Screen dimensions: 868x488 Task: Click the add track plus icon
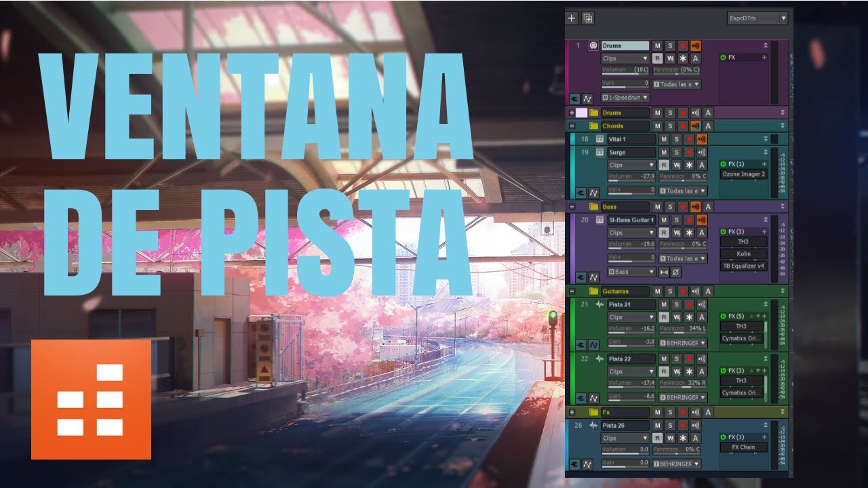[572, 18]
